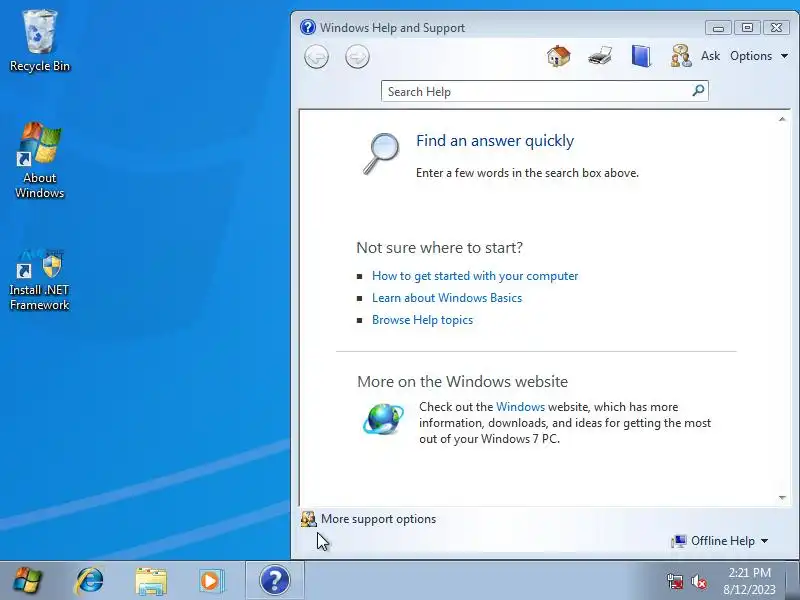Click the scroll down arrow in Help pane
Image resolution: width=800 pixels, height=600 pixels.
(x=782, y=497)
